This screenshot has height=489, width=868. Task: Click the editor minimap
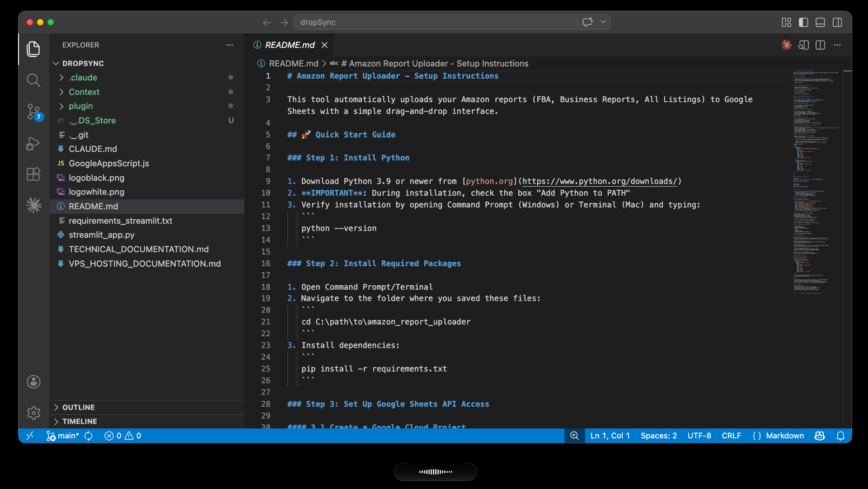point(816,183)
